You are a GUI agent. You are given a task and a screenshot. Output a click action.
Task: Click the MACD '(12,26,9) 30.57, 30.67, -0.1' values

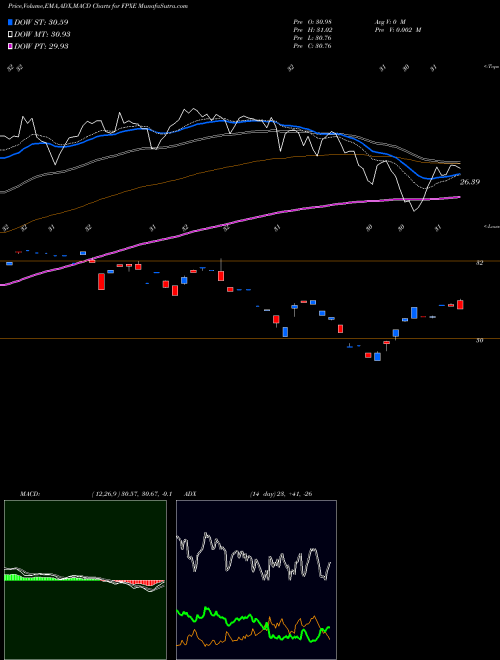tap(132, 494)
